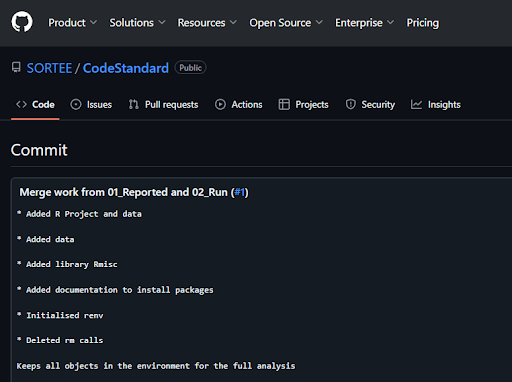The width and height of the screenshot is (512, 382).
Task: Click the line Initialised renv
Action: tap(60, 315)
